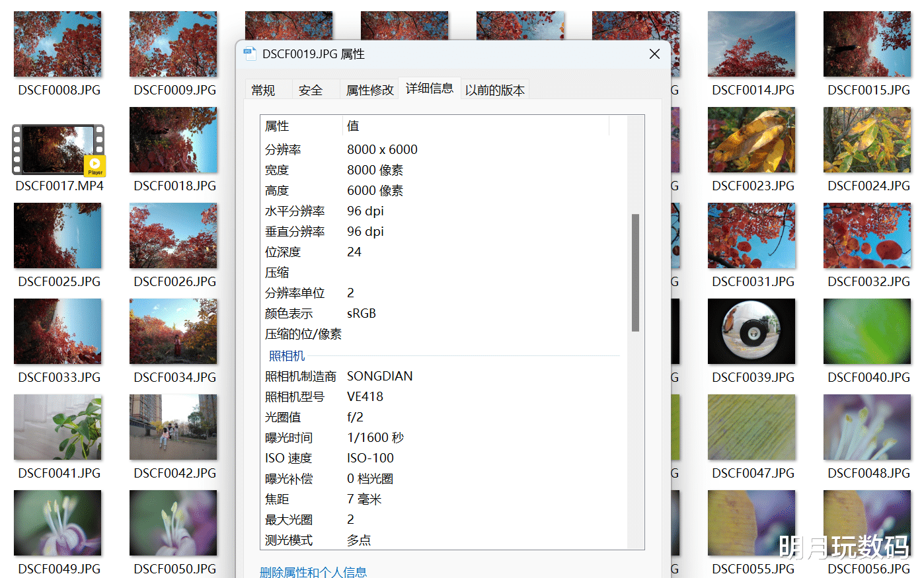The height and width of the screenshot is (578, 924).
Task: Click the DSCF0014.JPG thumbnail
Action: tap(751, 44)
